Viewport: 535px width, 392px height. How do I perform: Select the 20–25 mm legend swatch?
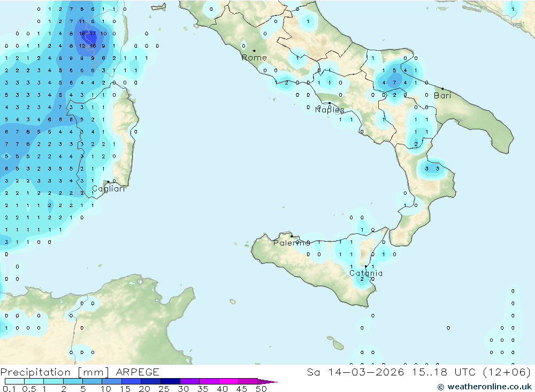coord(151,381)
